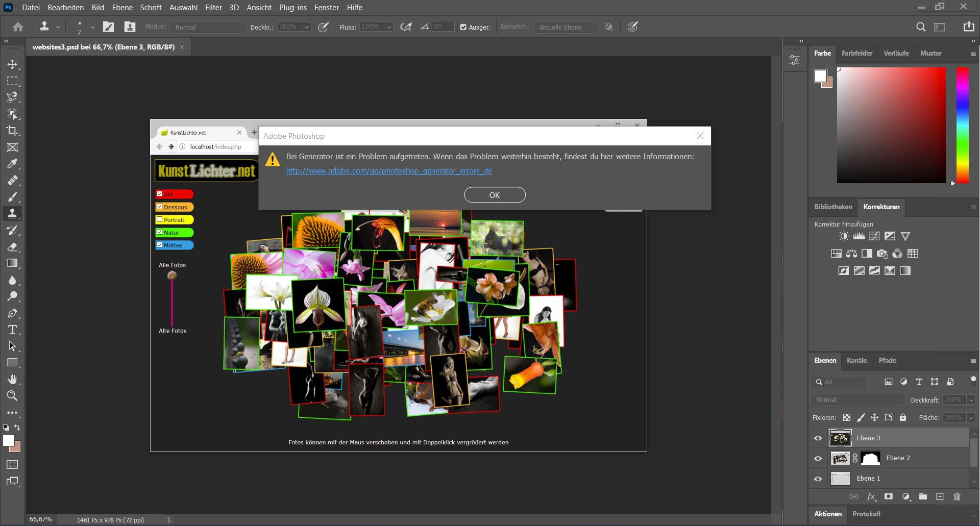Select the Ebene 2 layer thumbnail
This screenshot has height=526, width=980.
[840, 458]
